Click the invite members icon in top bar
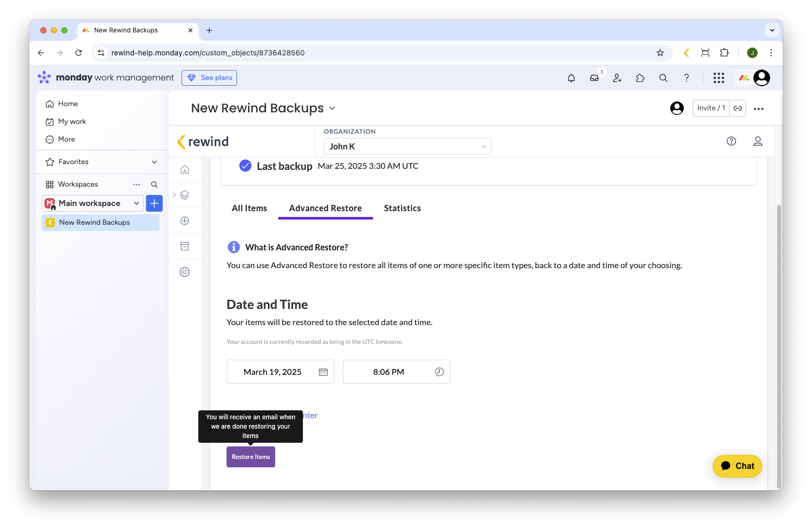This screenshot has width=812, height=529. click(x=617, y=78)
